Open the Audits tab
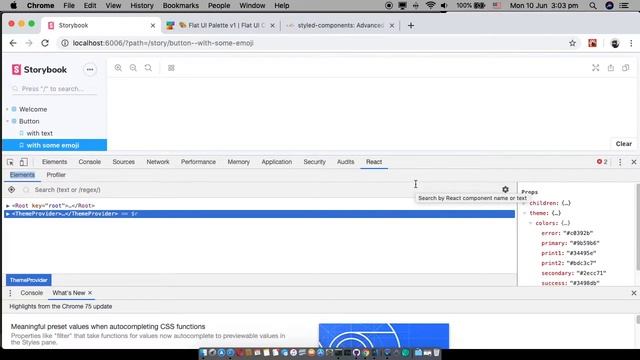 [x=345, y=162]
